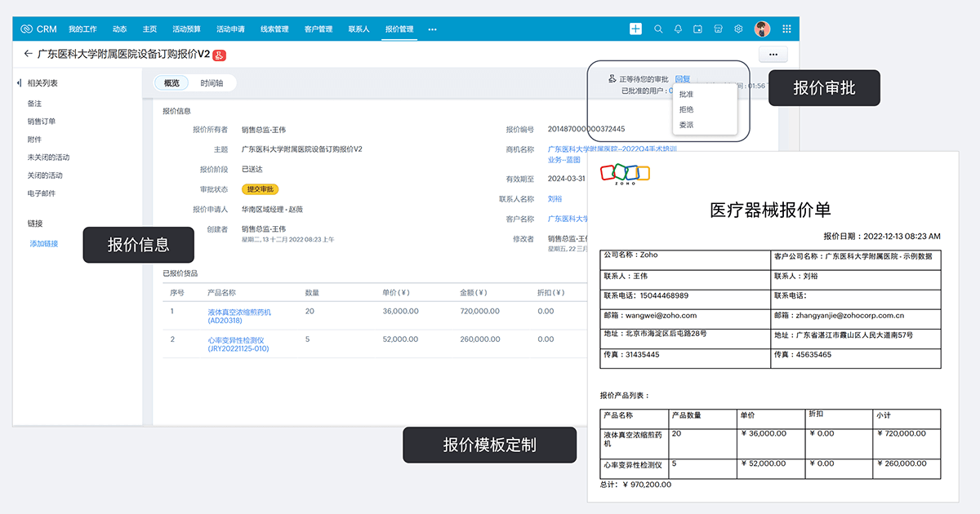Screen dimensions: 980x514
Task: Open 附件 in the related list
Action: click(34, 140)
